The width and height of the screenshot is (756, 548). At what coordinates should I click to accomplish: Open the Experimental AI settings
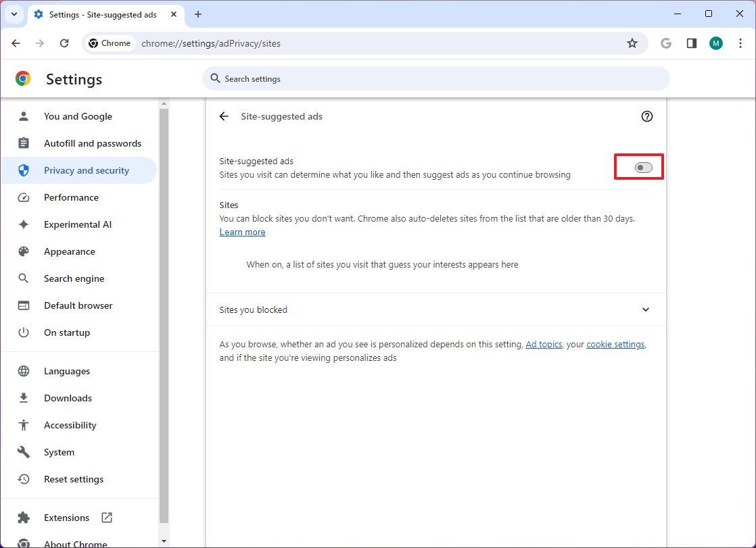tap(78, 224)
